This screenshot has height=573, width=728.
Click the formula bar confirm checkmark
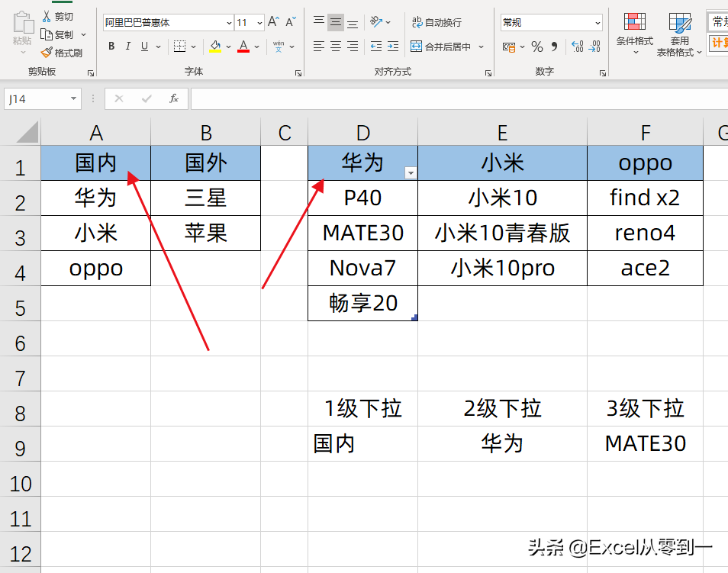pos(147,98)
